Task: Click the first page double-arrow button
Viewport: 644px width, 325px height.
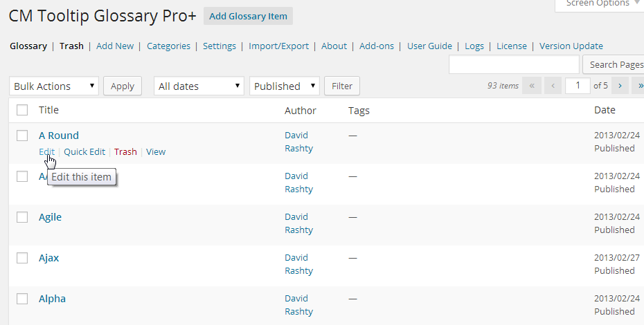Action: [532, 86]
